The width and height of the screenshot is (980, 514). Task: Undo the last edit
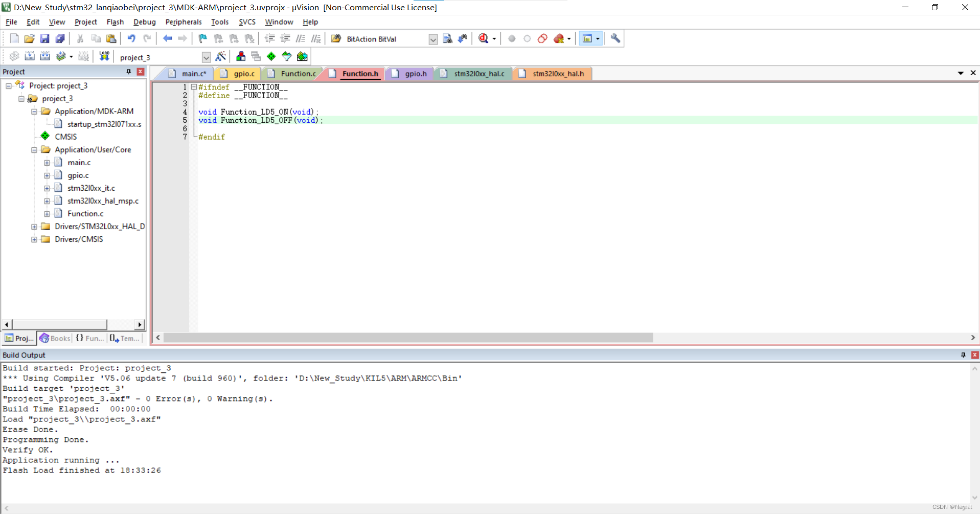tap(131, 38)
